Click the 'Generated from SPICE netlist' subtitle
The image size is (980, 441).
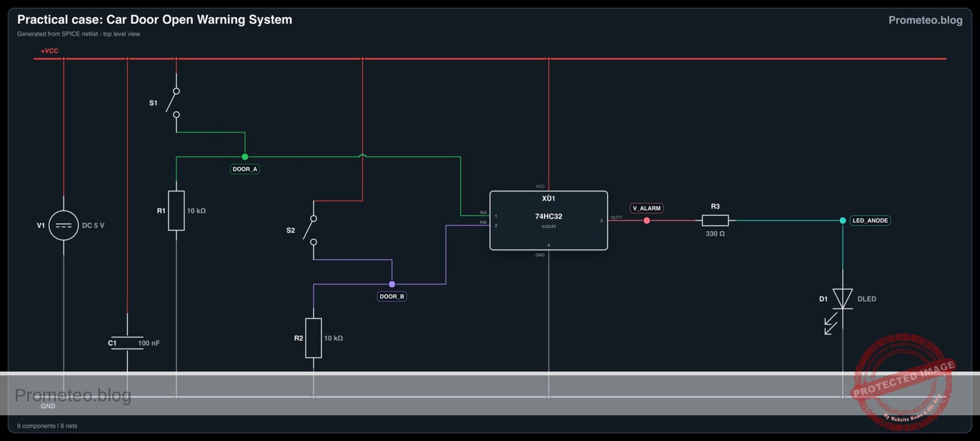(78, 34)
